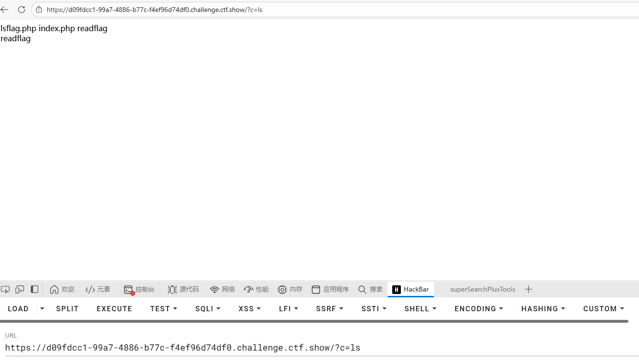Open the LOAD split-button arrow menu
The height and width of the screenshot is (364, 639).
tap(42, 308)
